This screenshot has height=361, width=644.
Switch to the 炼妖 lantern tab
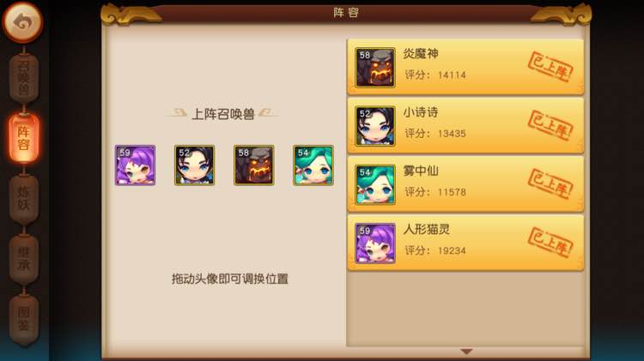point(24,199)
